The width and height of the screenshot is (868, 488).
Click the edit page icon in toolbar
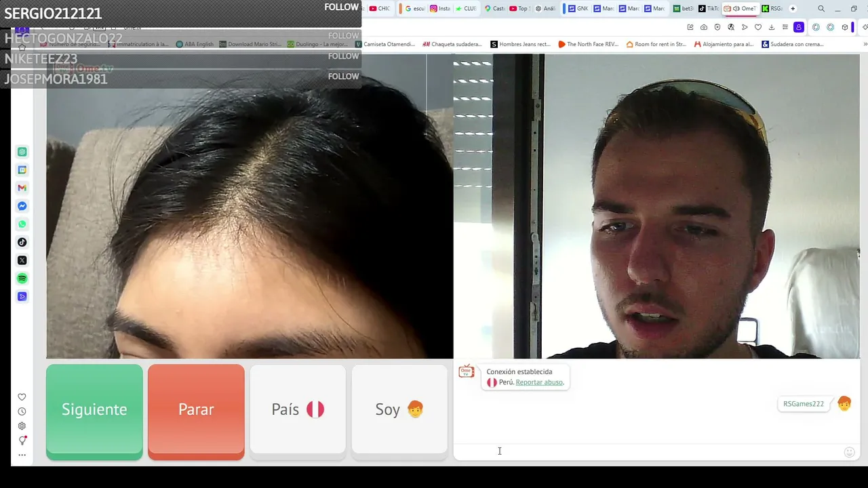[690, 27]
